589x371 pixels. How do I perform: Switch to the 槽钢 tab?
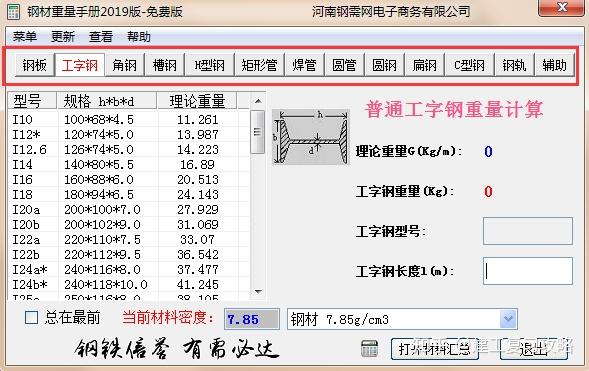click(x=165, y=65)
